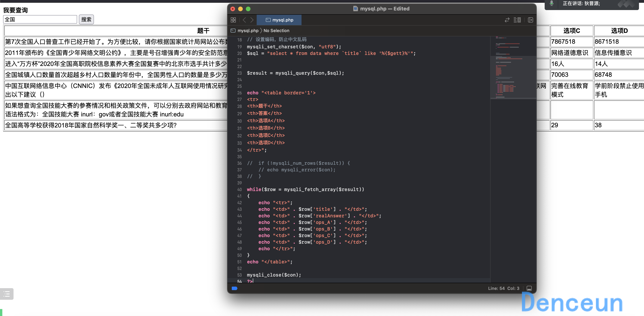Click the <th>答案</th> line in editor
Viewport: 644px width, 316px height.
click(264, 113)
